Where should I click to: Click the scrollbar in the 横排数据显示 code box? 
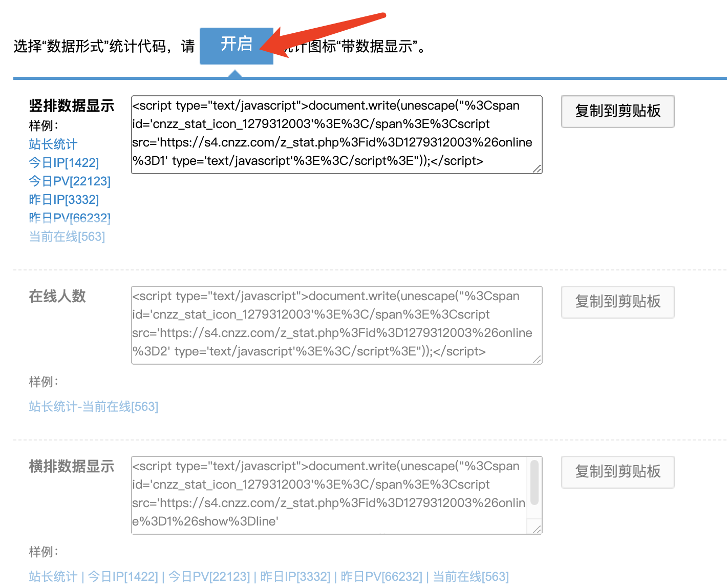pyautogui.click(x=534, y=482)
